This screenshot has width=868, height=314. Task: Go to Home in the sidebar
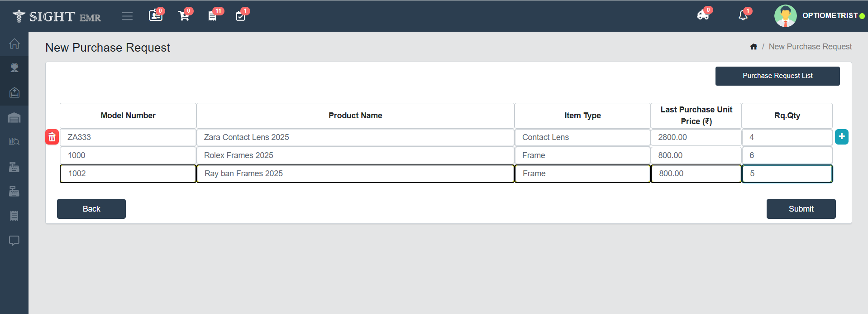[14, 44]
